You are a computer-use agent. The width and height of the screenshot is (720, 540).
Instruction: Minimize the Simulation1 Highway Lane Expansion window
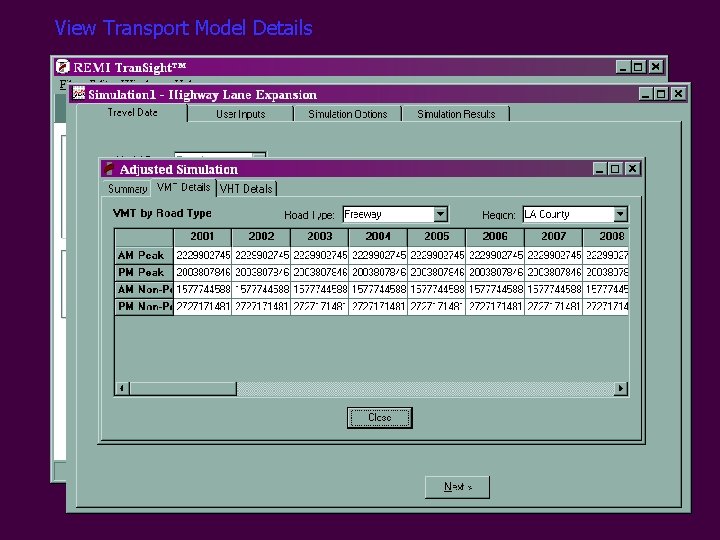click(646, 94)
